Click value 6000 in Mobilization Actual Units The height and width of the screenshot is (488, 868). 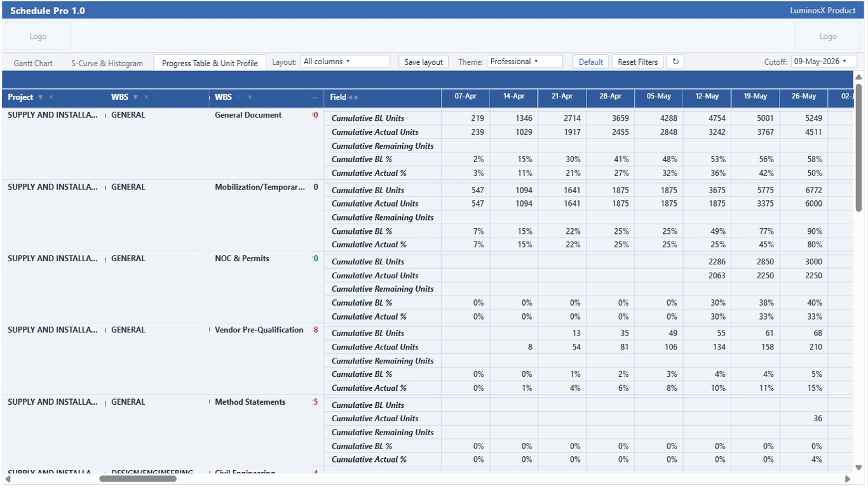(813, 203)
